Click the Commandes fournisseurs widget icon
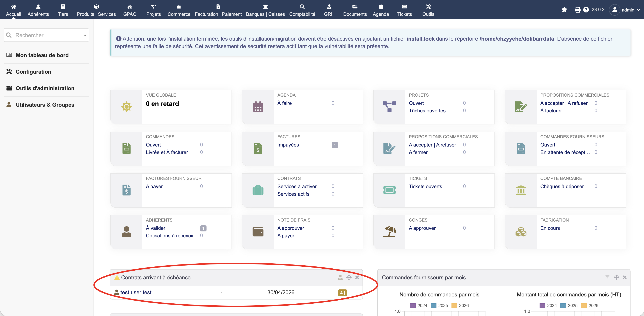This screenshot has width=644, height=316. (x=521, y=148)
